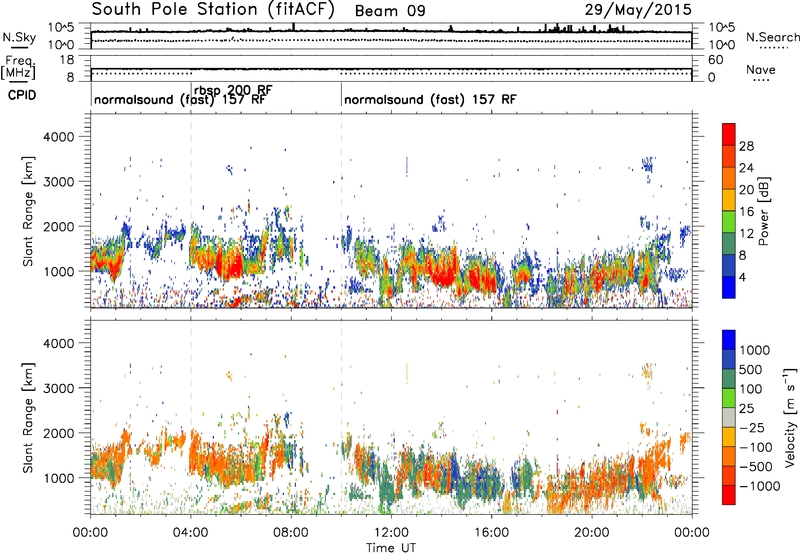Click the '04:00' time axis label
The image size is (800, 554).
point(190,533)
